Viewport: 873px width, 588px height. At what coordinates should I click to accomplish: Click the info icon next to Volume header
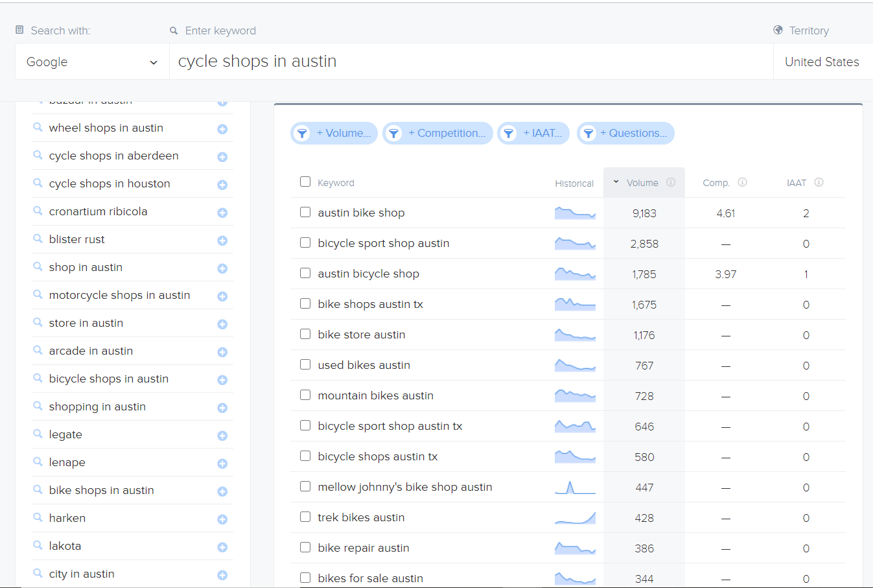point(671,182)
